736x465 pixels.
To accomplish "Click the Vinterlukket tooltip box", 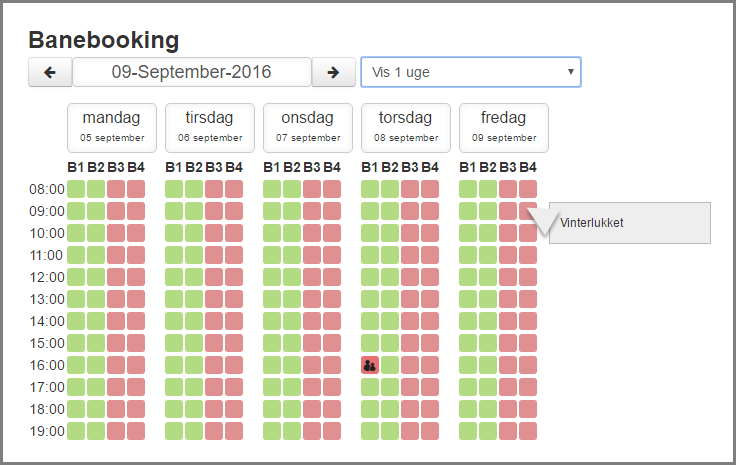I will pos(629,223).
